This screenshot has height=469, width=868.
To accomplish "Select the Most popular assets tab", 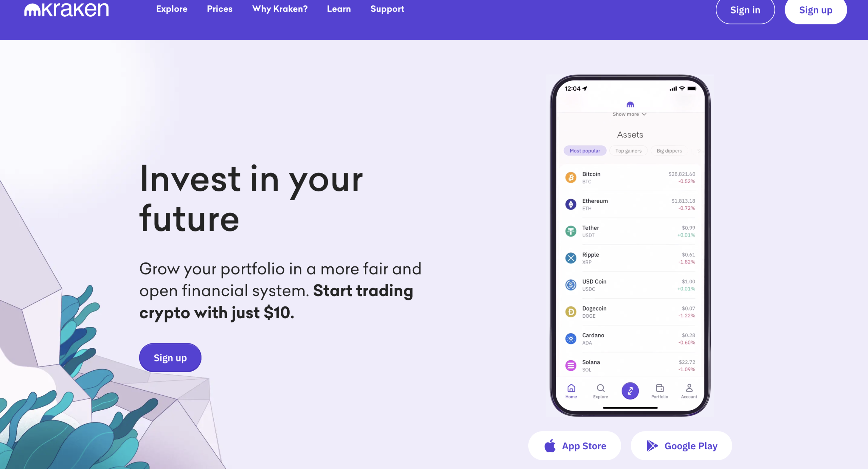I will point(585,151).
